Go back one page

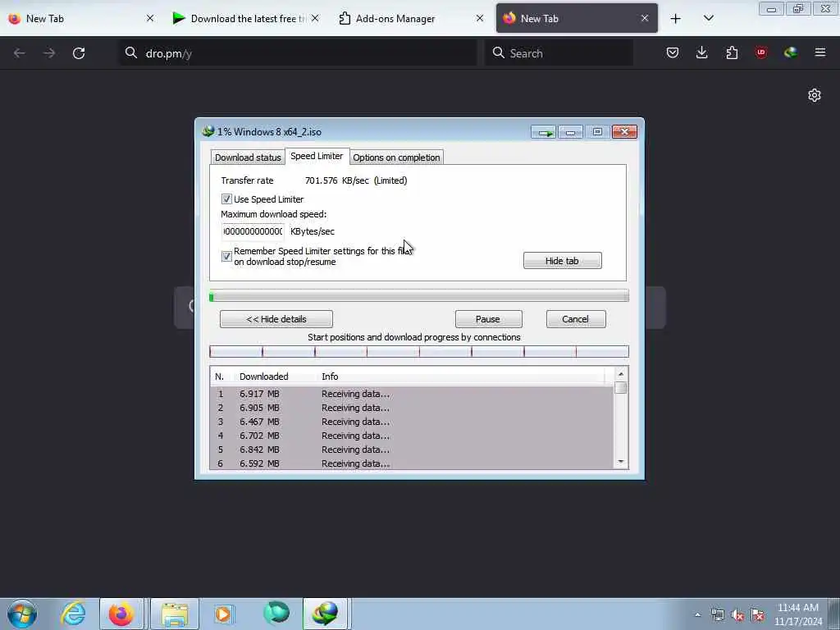tap(20, 53)
